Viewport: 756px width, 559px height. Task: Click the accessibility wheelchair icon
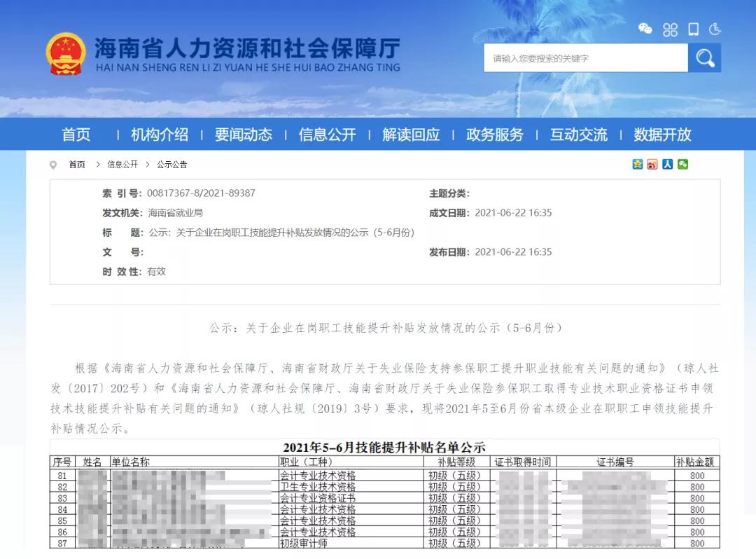[715, 29]
